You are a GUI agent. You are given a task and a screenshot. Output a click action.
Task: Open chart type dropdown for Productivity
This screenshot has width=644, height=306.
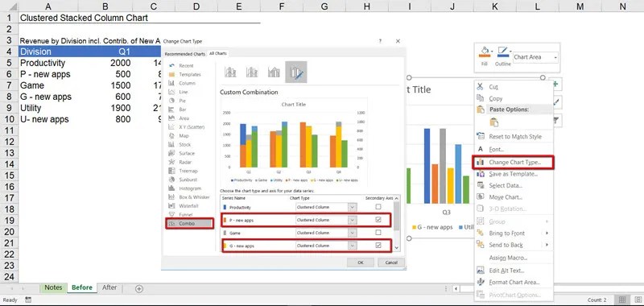click(352, 208)
